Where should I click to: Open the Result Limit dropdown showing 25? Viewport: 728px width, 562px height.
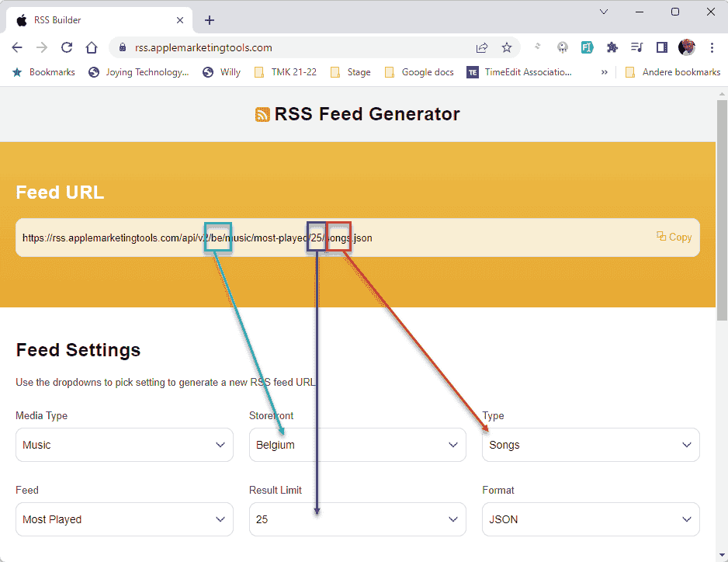tap(358, 519)
